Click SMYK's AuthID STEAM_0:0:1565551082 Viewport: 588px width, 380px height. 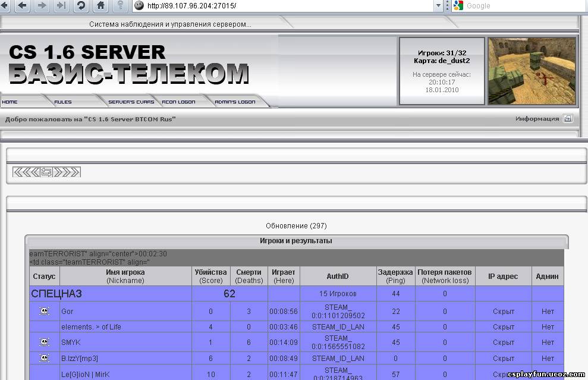(338, 343)
